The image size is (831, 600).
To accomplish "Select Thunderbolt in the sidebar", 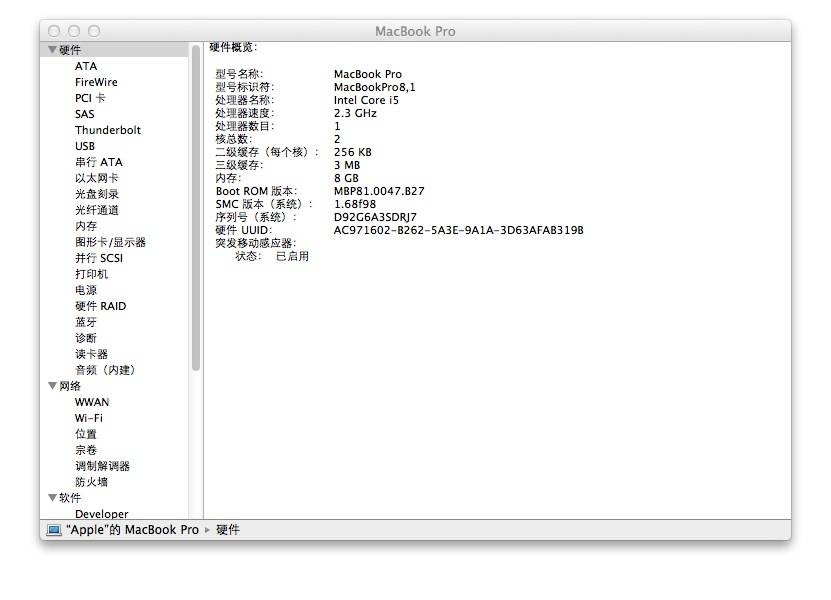I will [107, 130].
